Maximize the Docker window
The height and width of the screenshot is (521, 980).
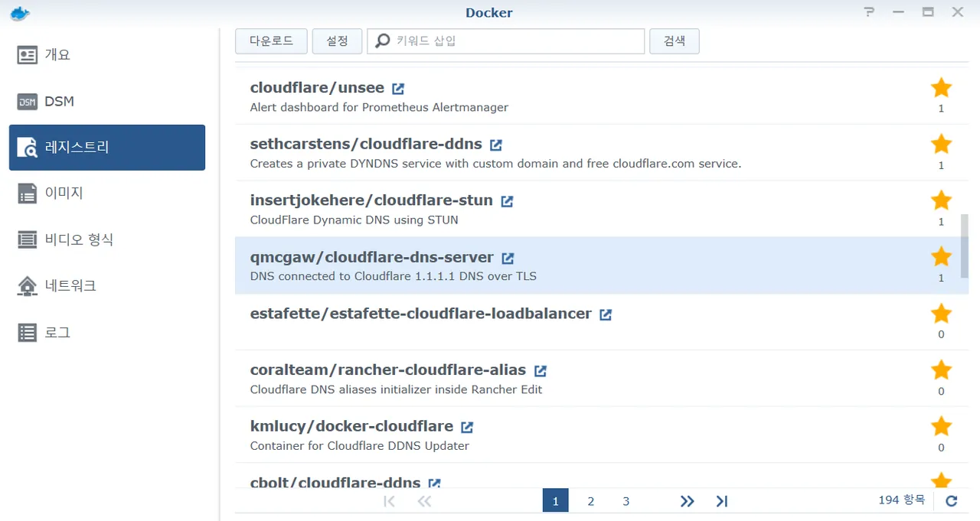tap(928, 12)
